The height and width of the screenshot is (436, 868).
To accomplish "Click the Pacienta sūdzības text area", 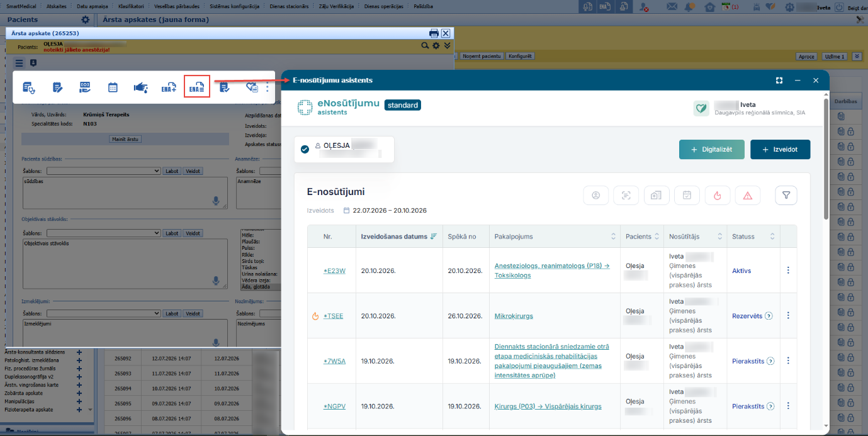I will 125,192.
